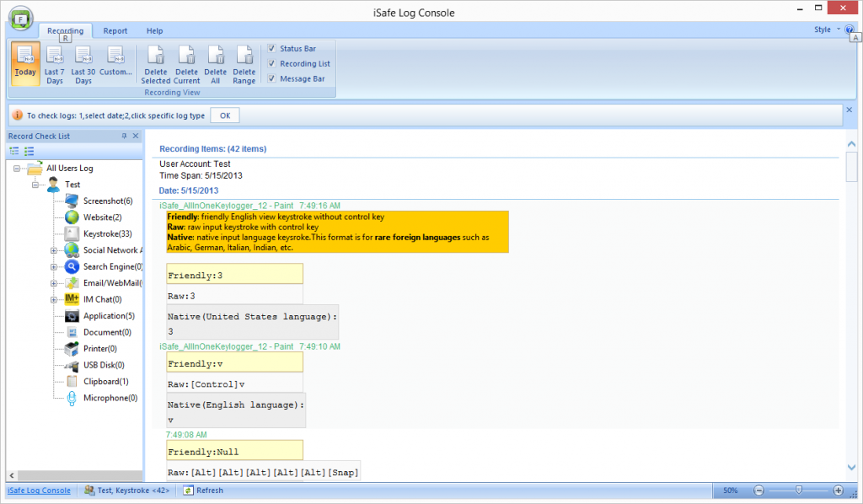Disable the Message Bar checkbox
This screenshot has width=863, height=504.
pos(271,78)
